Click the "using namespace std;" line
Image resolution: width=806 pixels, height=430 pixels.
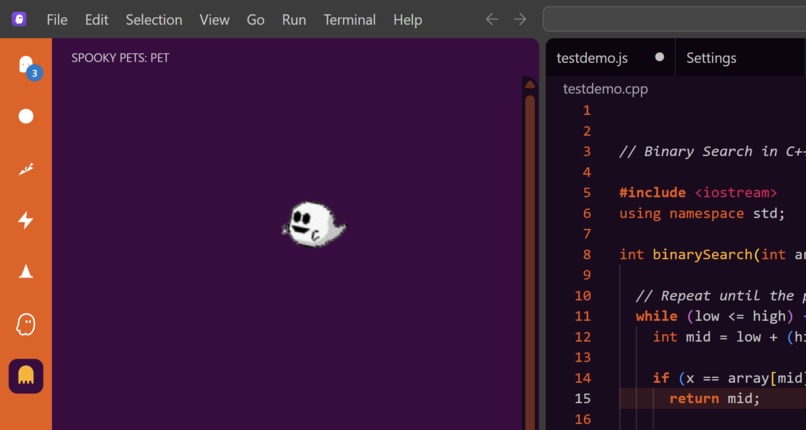point(702,213)
